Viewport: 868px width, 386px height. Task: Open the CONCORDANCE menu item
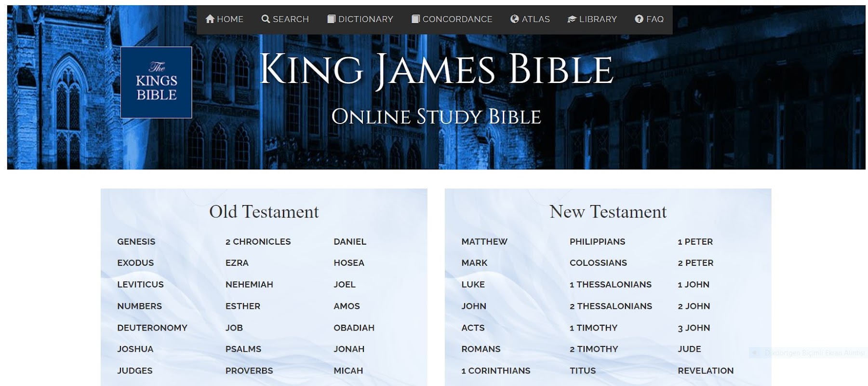[452, 19]
